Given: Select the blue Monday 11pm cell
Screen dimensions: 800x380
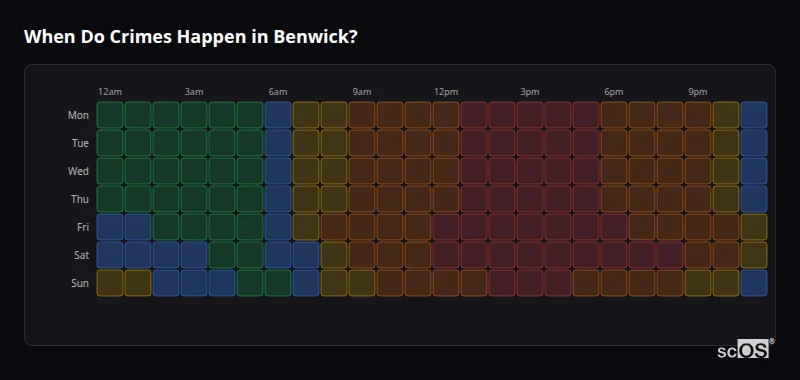Looking at the screenshot, I should pos(754,115).
